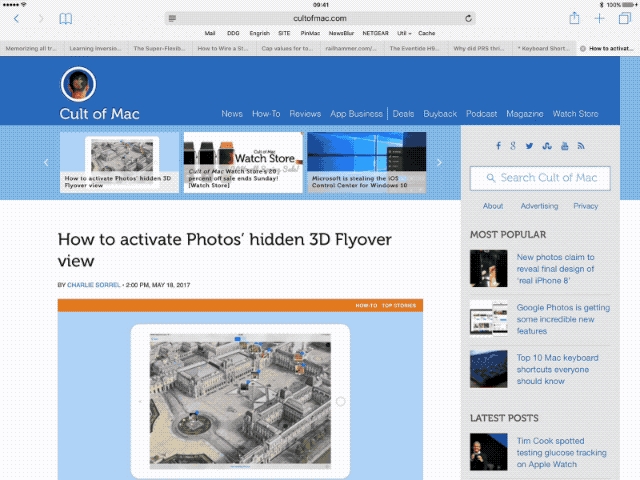The image size is (640, 480).
Task: Tap the Share icon in Safari toolbar
Action: [x=574, y=18]
